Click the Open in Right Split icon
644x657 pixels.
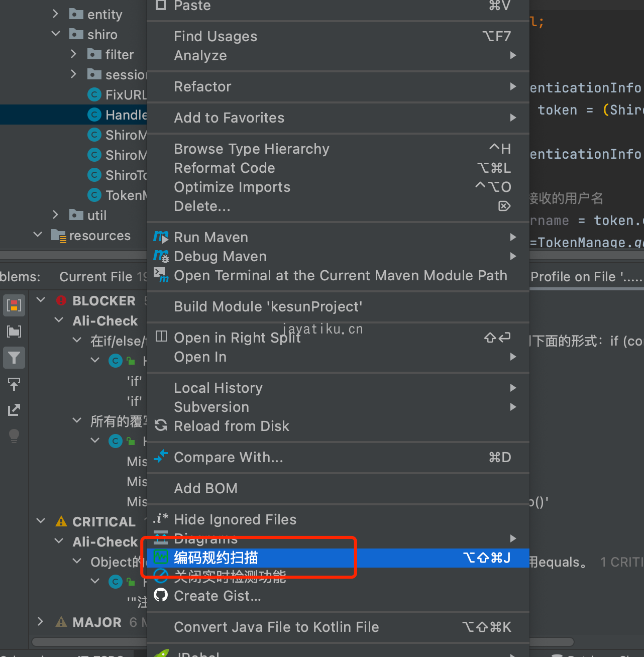click(161, 337)
